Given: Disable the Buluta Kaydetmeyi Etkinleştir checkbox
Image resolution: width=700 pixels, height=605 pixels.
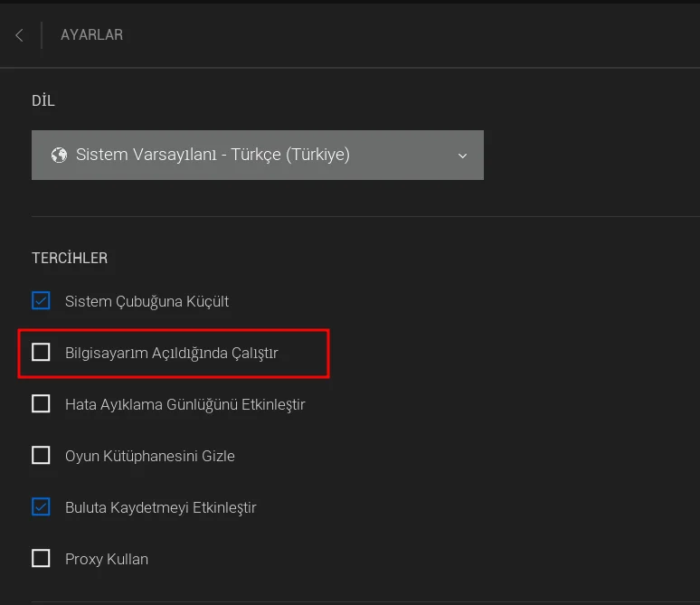Looking at the screenshot, I should tap(41, 506).
